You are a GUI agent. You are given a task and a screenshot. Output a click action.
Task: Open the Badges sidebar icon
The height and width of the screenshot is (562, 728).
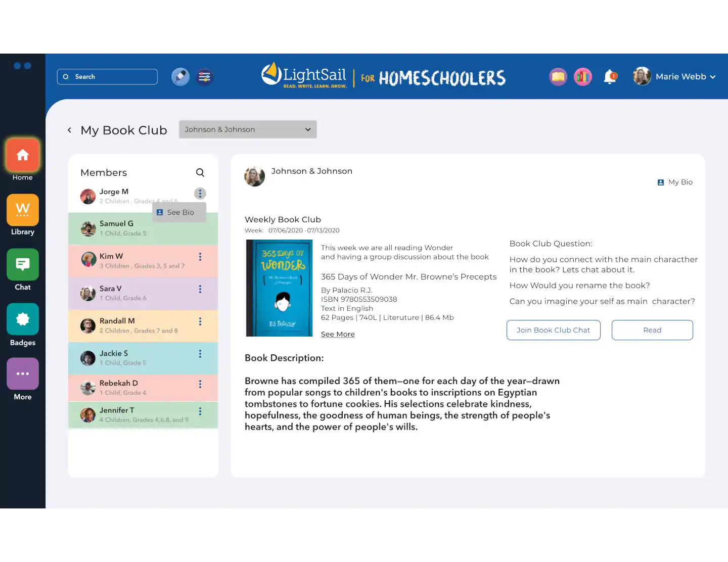point(22,319)
